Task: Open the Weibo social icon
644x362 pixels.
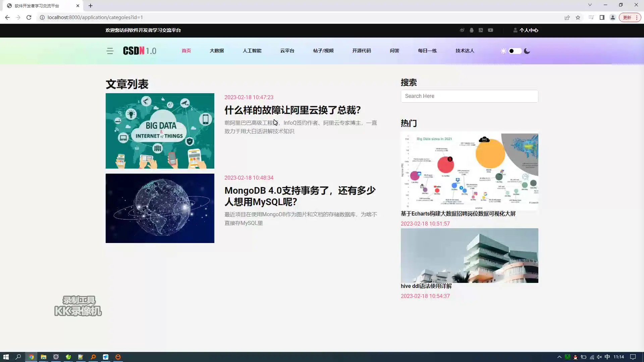Action: [x=462, y=30]
